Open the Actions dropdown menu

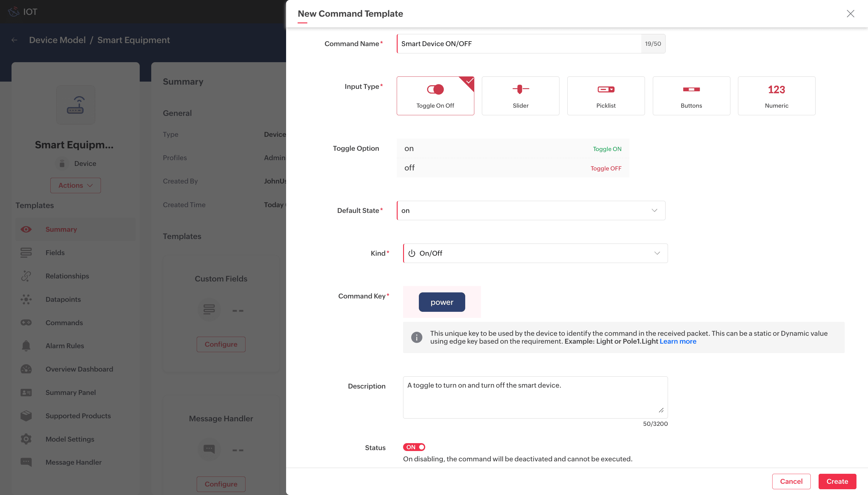[75, 185]
